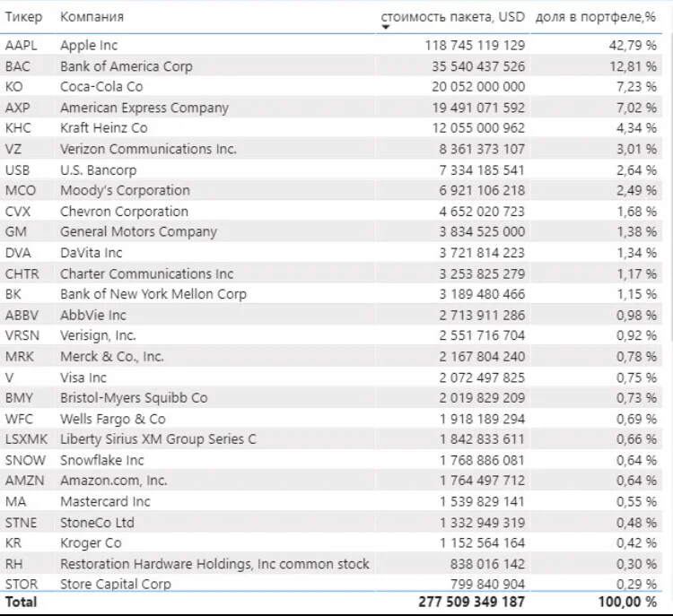Click the 2,49 % share cell
This screenshot has height=616, width=673.
point(636,190)
